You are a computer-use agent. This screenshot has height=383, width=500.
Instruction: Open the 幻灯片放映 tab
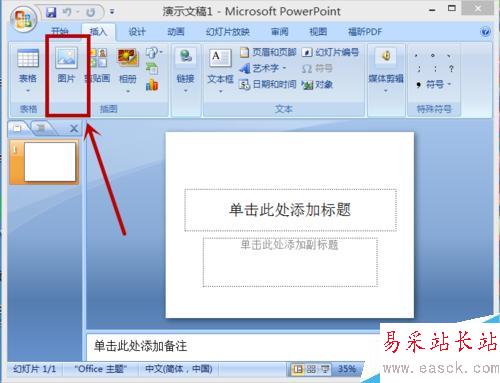click(x=228, y=32)
